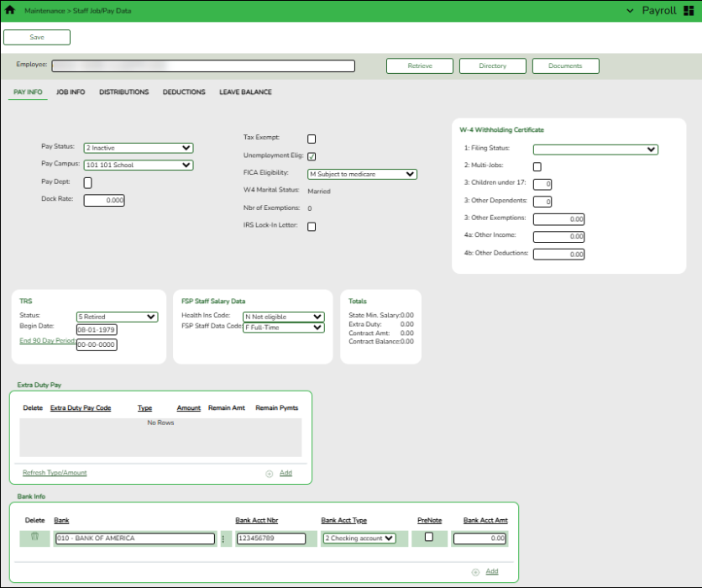Open the FICA Eligibility dropdown
702x588 pixels.
coord(362,174)
